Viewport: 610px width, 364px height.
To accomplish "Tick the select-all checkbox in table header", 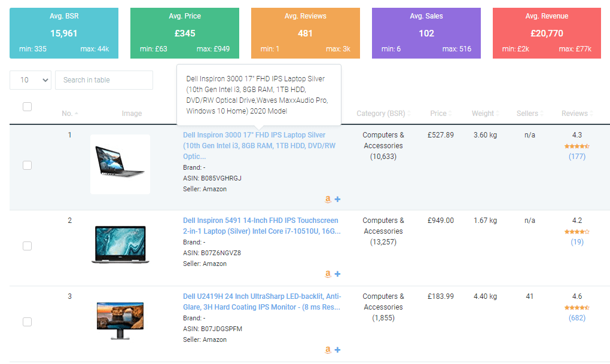I will point(28,106).
